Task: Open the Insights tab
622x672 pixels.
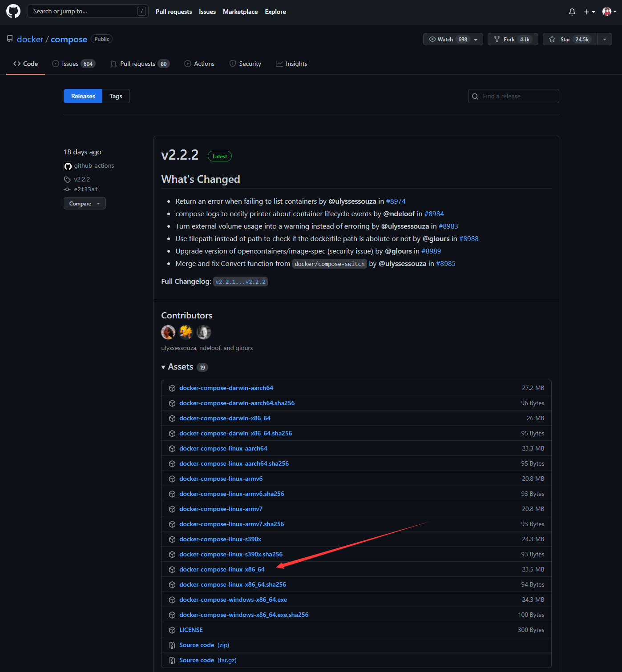Action: pos(291,64)
